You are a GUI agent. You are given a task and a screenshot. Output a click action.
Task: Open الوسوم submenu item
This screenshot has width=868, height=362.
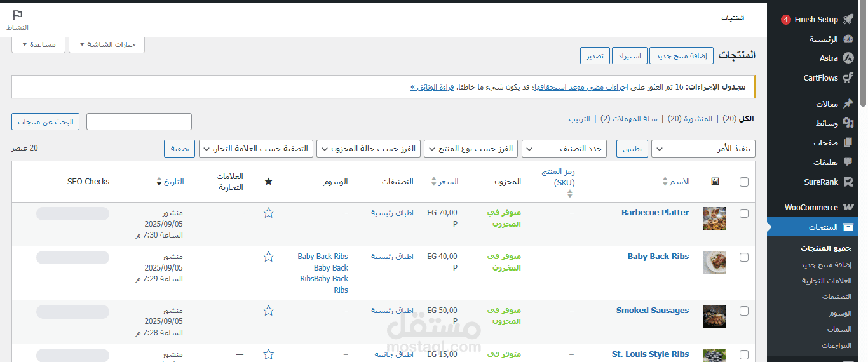coord(840,314)
